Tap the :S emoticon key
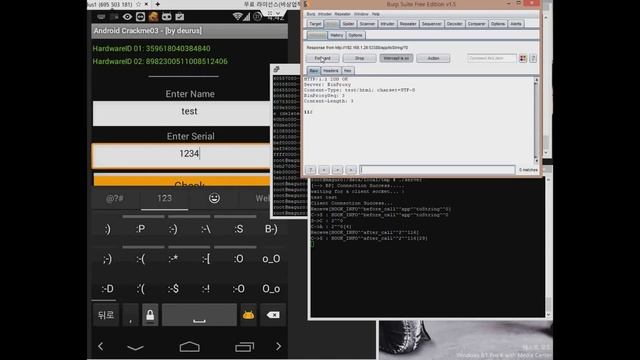The height and width of the screenshot is (360, 640). point(239,229)
